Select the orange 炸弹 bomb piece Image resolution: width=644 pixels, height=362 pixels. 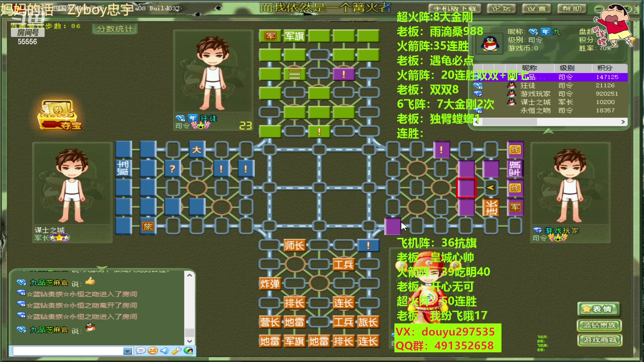(x=270, y=284)
